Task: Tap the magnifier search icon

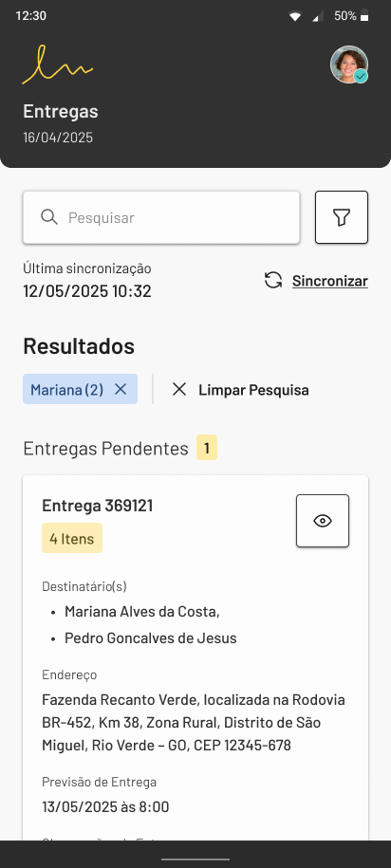Action: click(49, 217)
